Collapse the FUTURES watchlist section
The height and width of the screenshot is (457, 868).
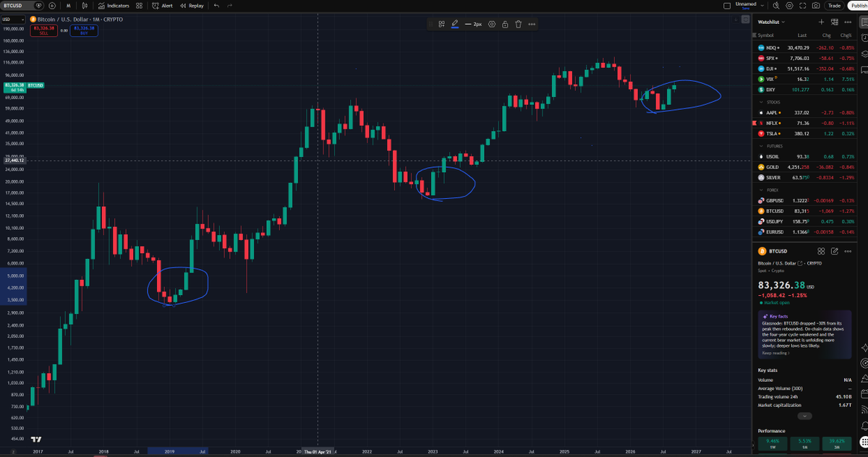(760, 146)
